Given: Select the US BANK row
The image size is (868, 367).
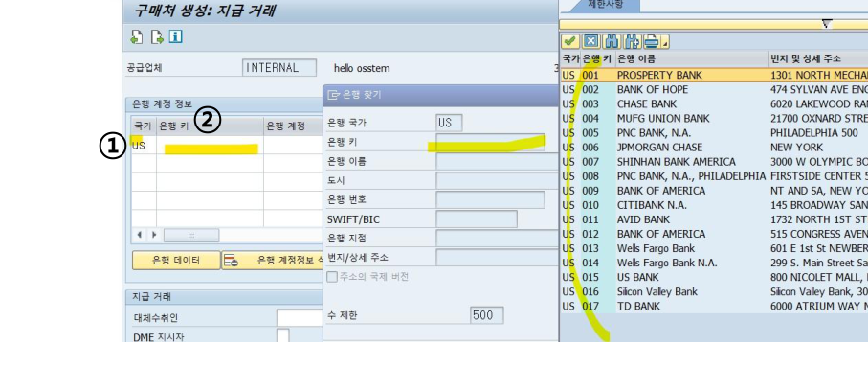Looking at the screenshot, I should [714, 277].
